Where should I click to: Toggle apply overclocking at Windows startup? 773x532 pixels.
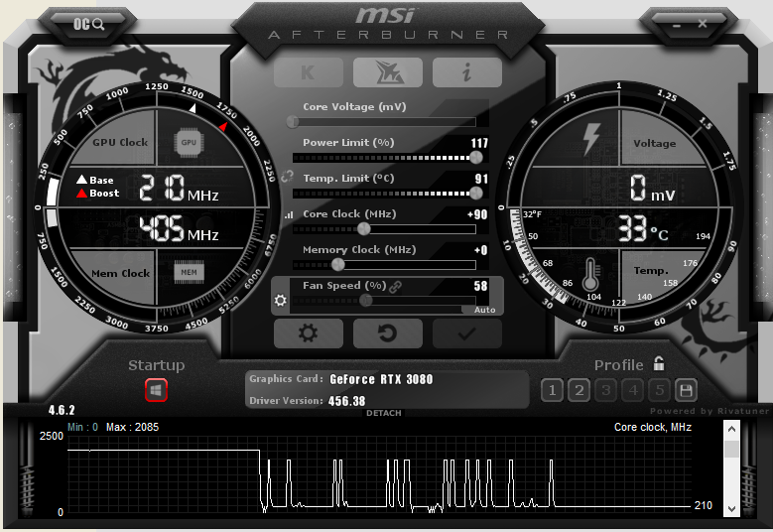point(156,390)
